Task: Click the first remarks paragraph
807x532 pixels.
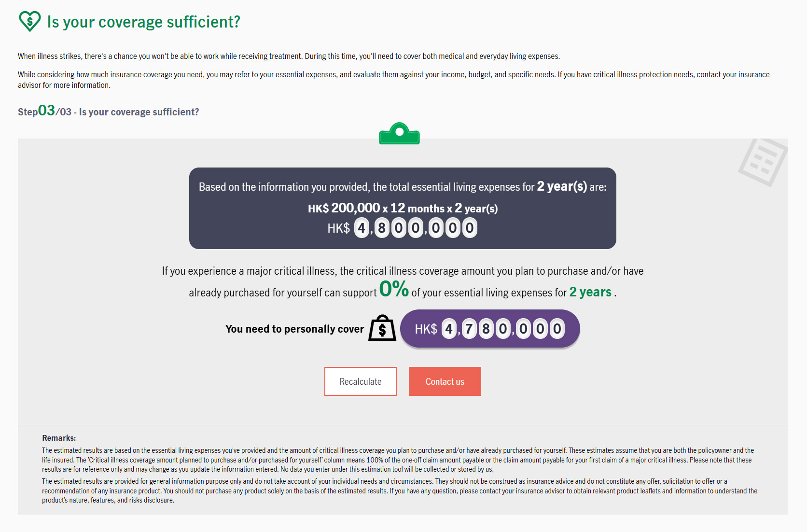Action: 398,460
